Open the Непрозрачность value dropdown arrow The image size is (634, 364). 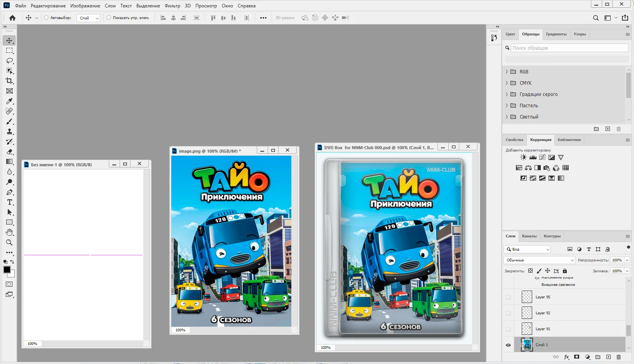(x=627, y=260)
